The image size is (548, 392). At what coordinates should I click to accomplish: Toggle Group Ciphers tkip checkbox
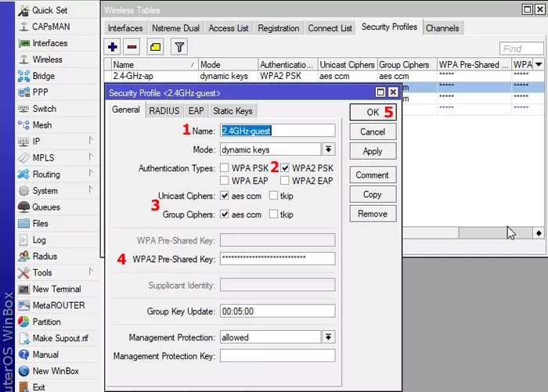click(x=273, y=214)
